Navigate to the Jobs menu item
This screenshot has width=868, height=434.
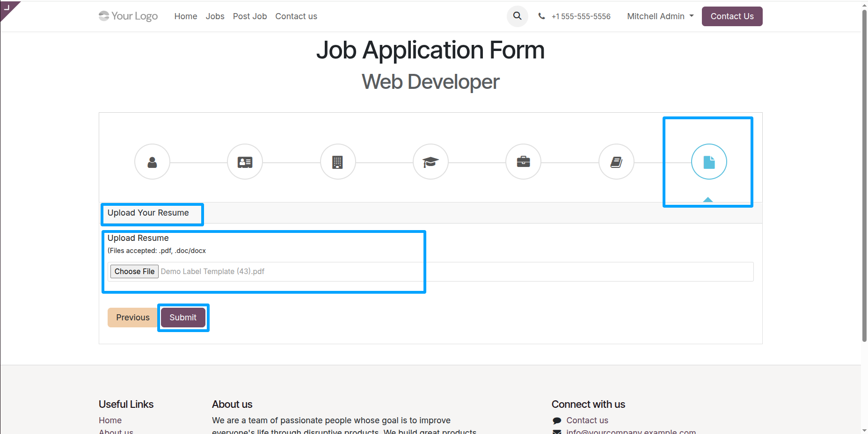pyautogui.click(x=215, y=16)
